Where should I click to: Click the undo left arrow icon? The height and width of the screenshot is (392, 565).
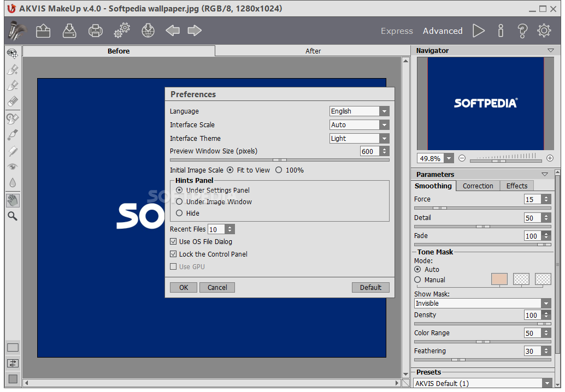point(173,31)
